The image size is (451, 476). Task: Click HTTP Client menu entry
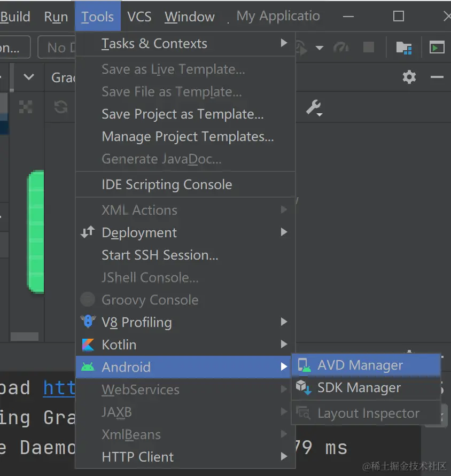point(185,457)
